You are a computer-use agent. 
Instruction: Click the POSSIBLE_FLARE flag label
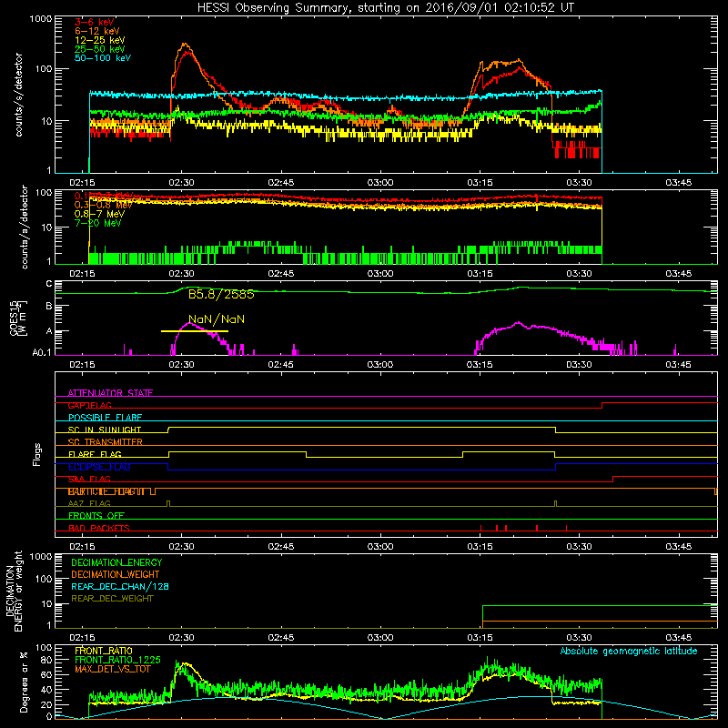pos(105,418)
